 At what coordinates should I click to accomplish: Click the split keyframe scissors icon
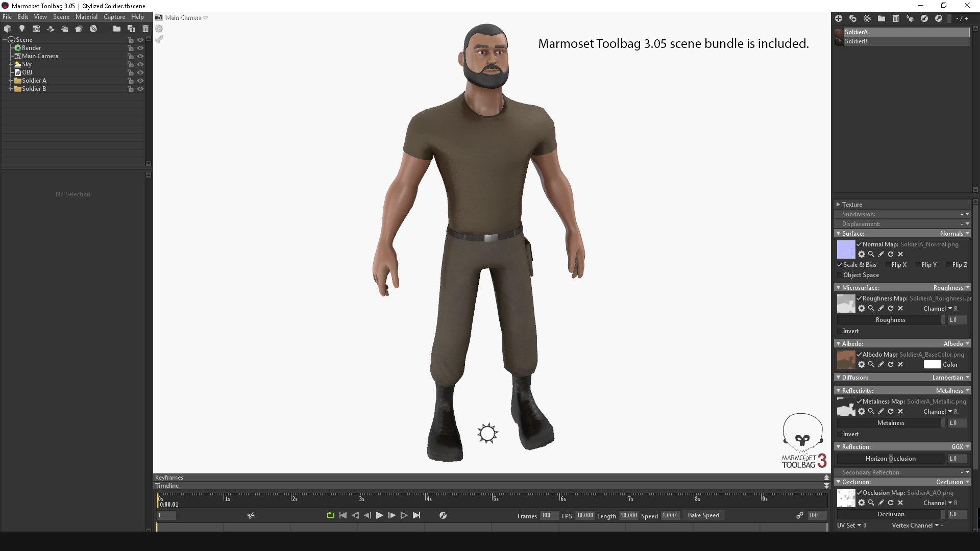click(x=251, y=515)
